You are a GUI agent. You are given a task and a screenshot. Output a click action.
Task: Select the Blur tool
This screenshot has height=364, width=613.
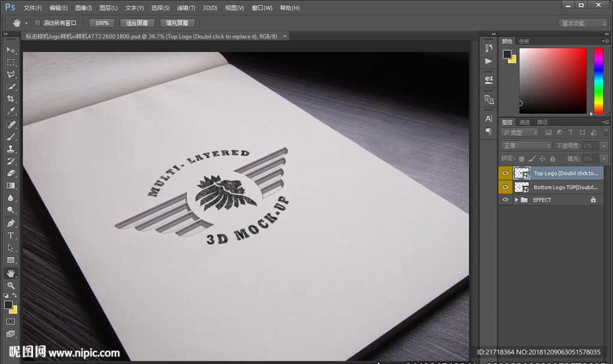(11, 198)
